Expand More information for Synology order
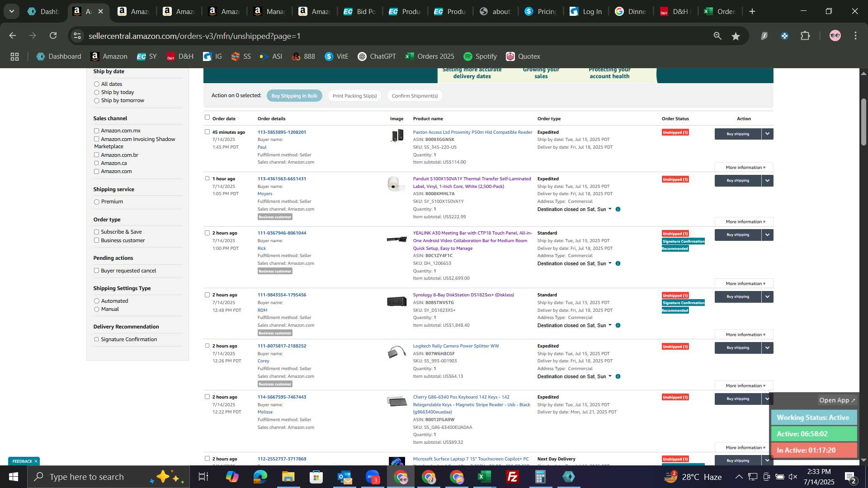 [744, 334]
